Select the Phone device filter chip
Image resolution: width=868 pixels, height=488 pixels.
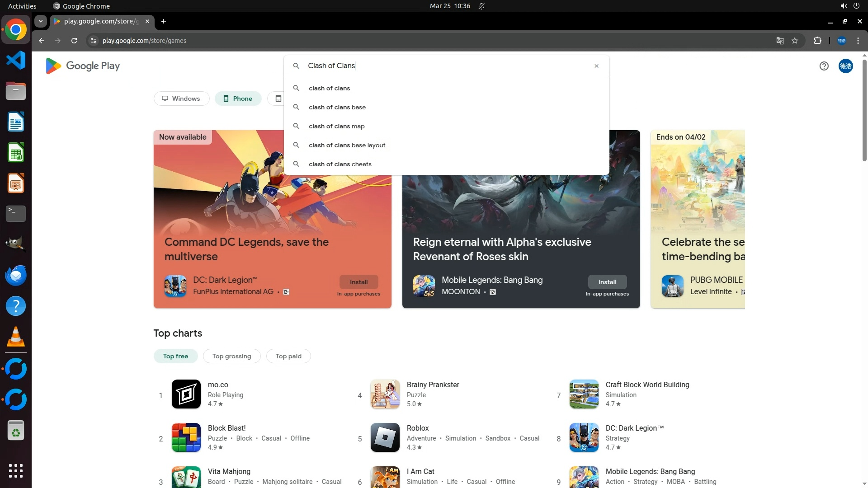238,99
